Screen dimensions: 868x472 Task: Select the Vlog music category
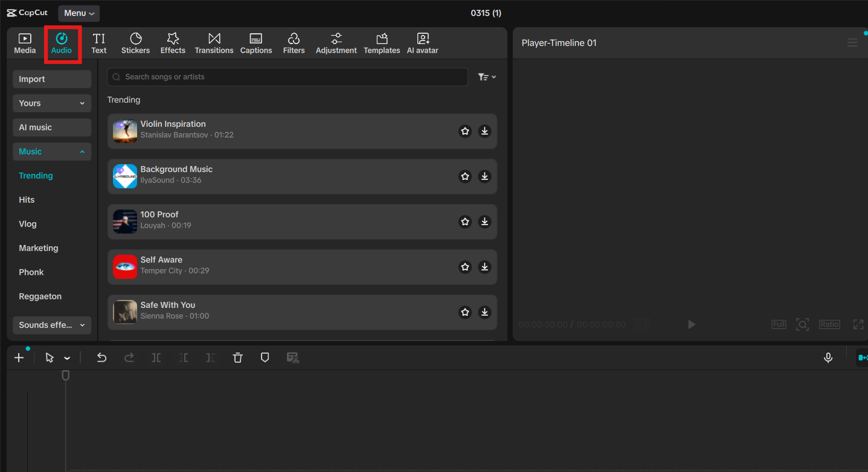point(28,224)
